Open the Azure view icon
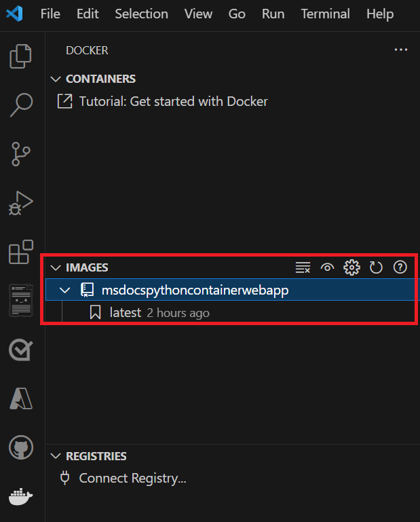The height and width of the screenshot is (522, 420). (x=21, y=398)
